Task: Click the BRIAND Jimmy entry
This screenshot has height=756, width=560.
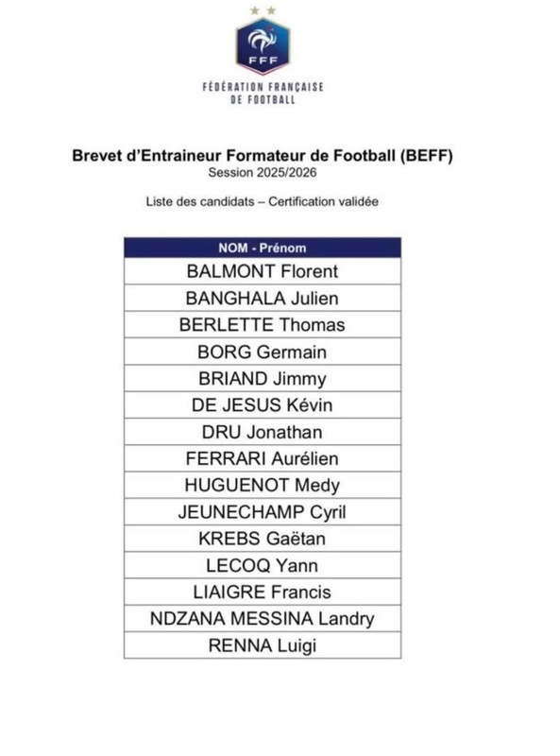Action: point(263,378)
